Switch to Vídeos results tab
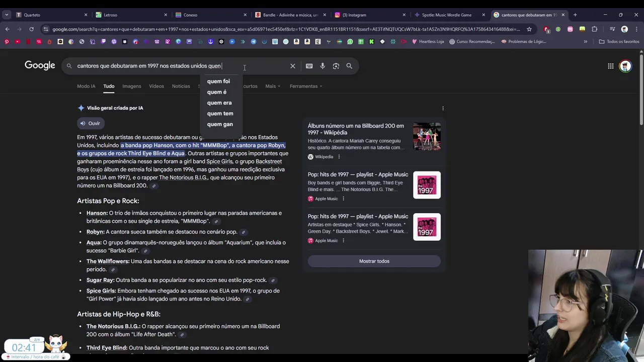This screenshot has width=644, height=362. 156,86
